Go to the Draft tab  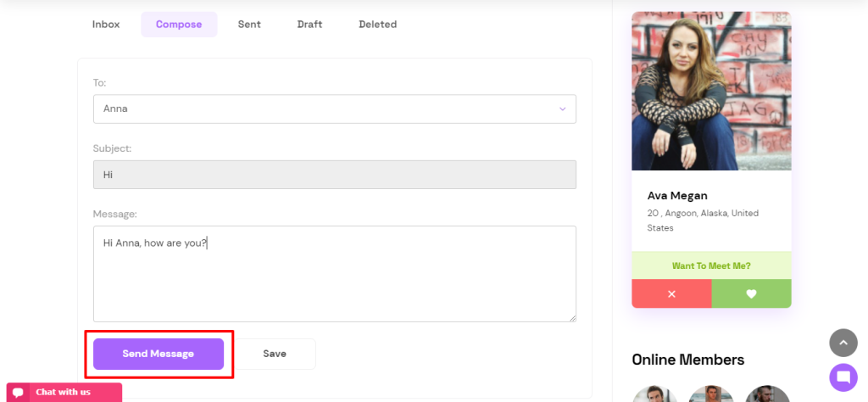point(309,25)
